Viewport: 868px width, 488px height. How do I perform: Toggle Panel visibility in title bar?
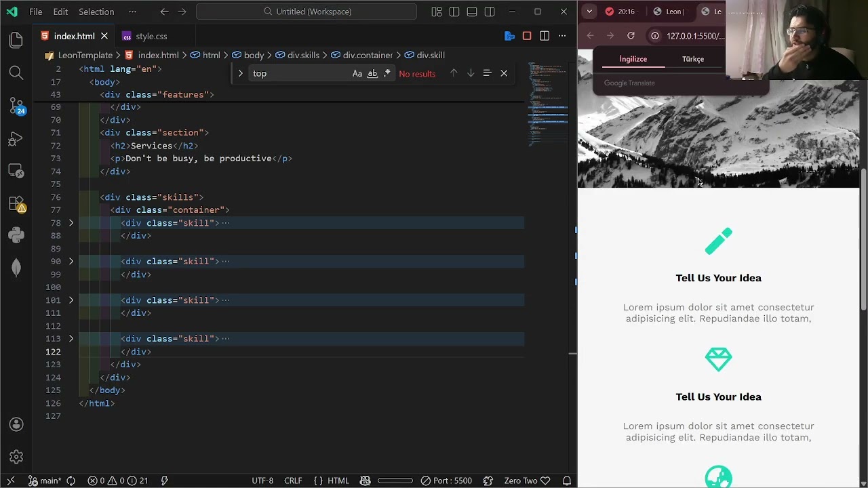coord(472,12)
